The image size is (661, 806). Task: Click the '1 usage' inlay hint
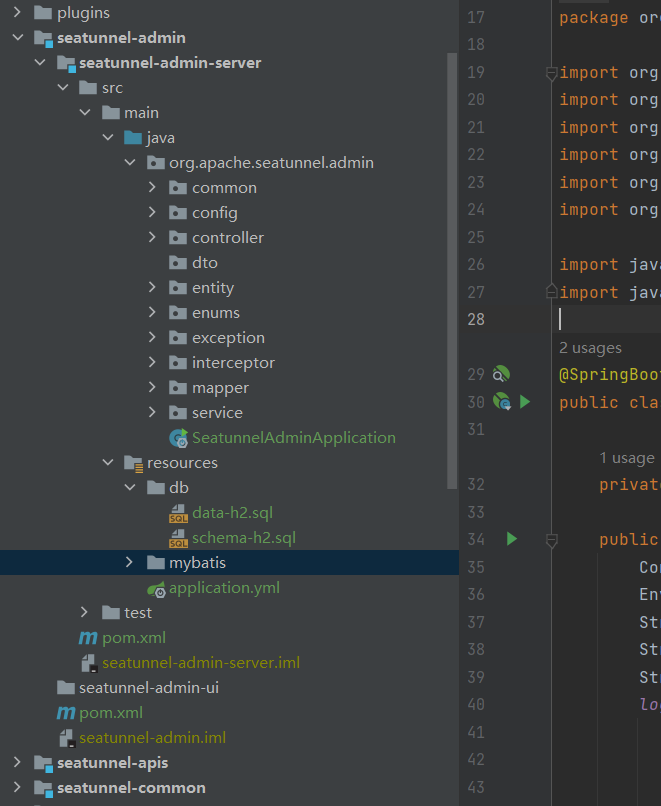pyautogui.click(x=627, y=458)
